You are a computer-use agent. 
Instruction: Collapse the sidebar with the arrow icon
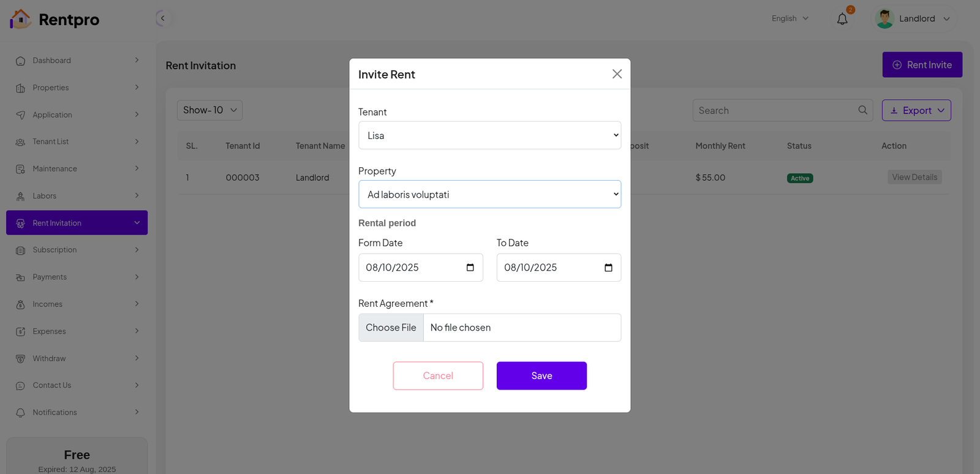pos(162,18)
